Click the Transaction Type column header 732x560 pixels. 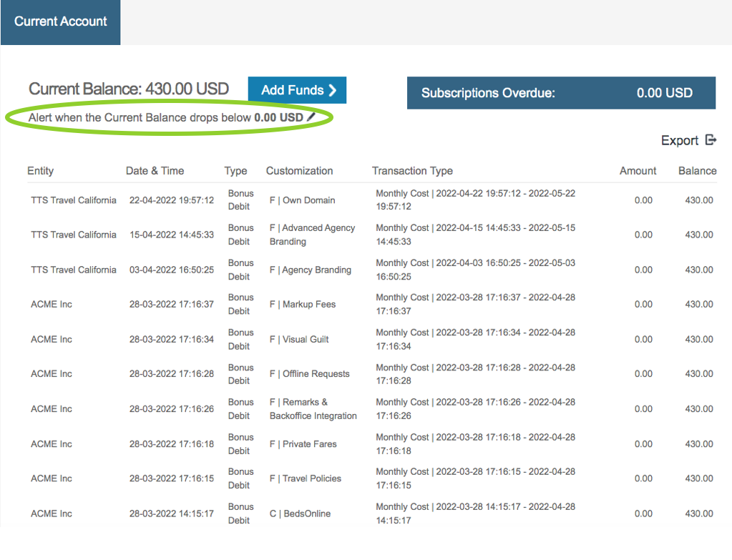click(x=412, y=171)
